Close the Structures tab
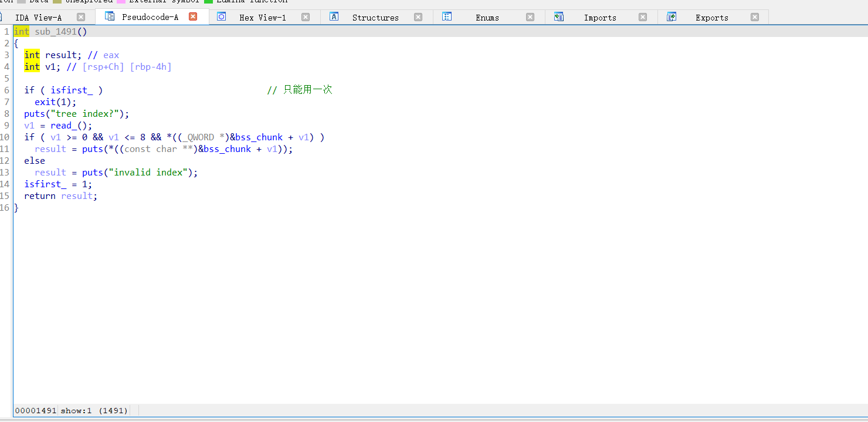This screenshot has height=422, width=868. (418, 17)
